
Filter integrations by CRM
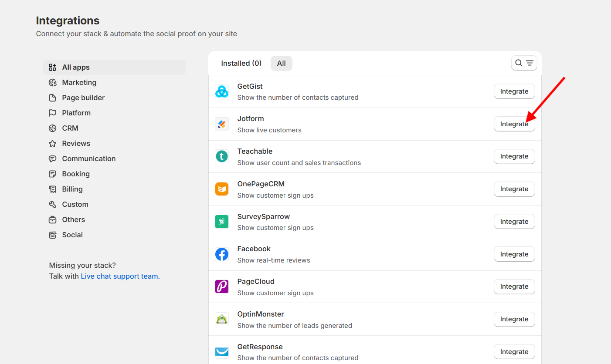click(115, 128)
